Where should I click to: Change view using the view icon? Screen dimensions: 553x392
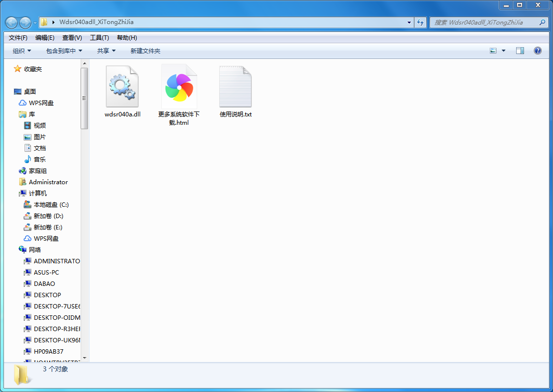click(x=493, y=51)
